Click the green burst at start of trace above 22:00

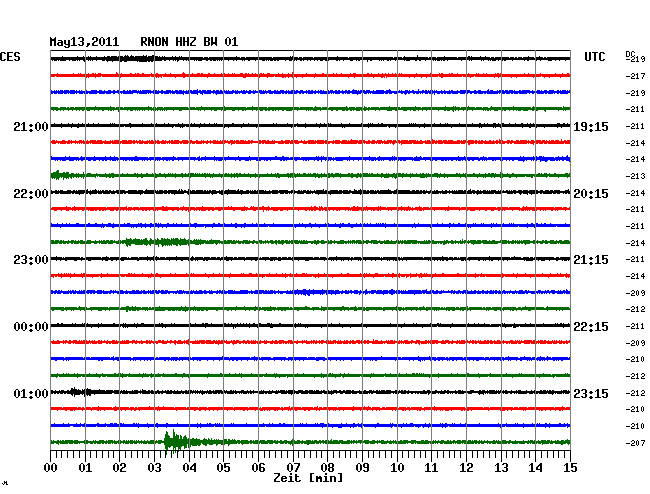pyautogui.click(x=61, y=175)
